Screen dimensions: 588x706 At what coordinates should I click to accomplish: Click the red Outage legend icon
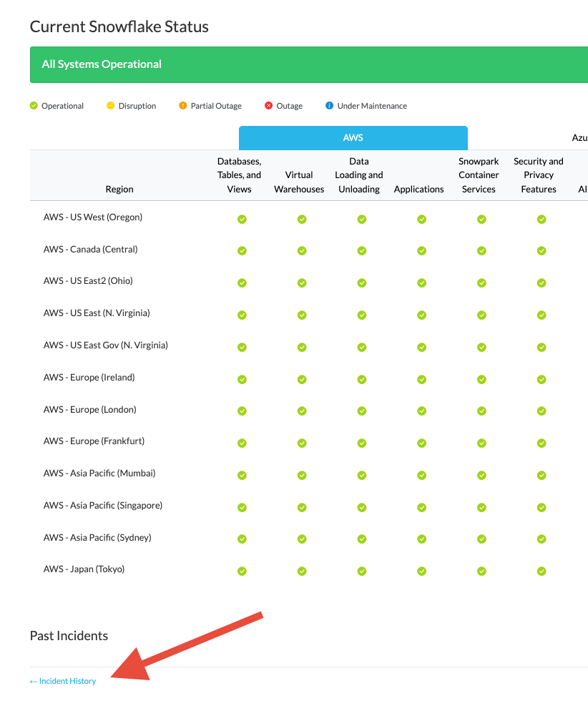(269, 105)
